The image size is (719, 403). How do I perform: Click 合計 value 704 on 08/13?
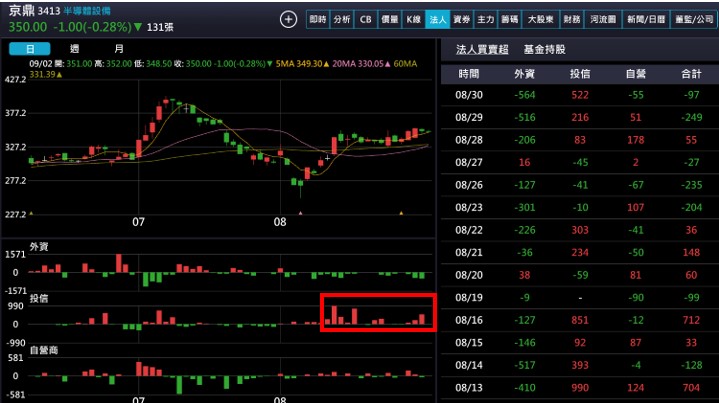click(691, 387)
